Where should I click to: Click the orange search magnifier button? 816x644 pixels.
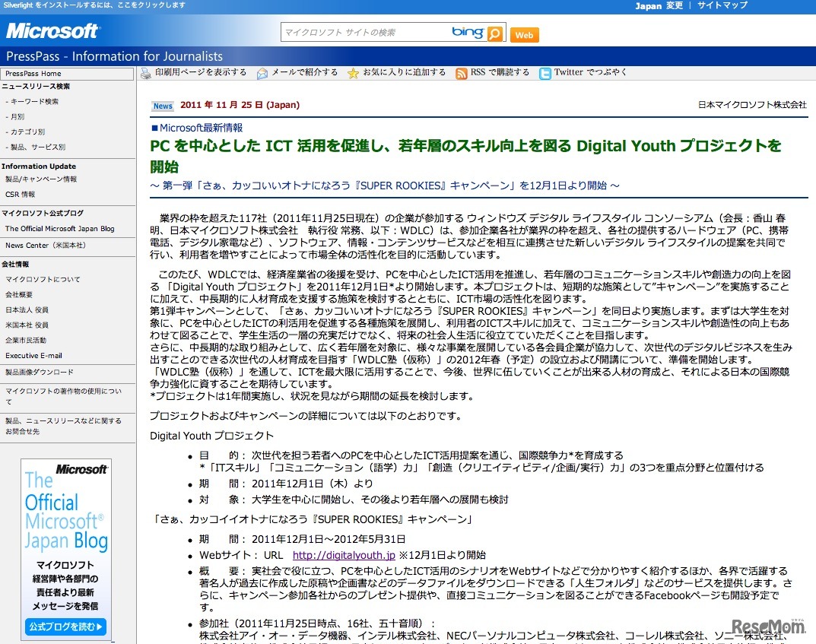pyautogui.click(x=495, y=33)
